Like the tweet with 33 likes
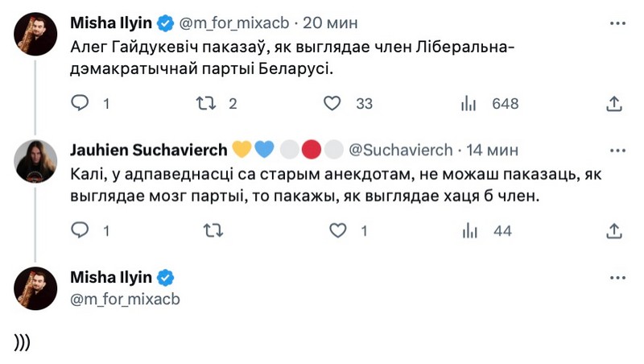 click(x=332, y=103)
